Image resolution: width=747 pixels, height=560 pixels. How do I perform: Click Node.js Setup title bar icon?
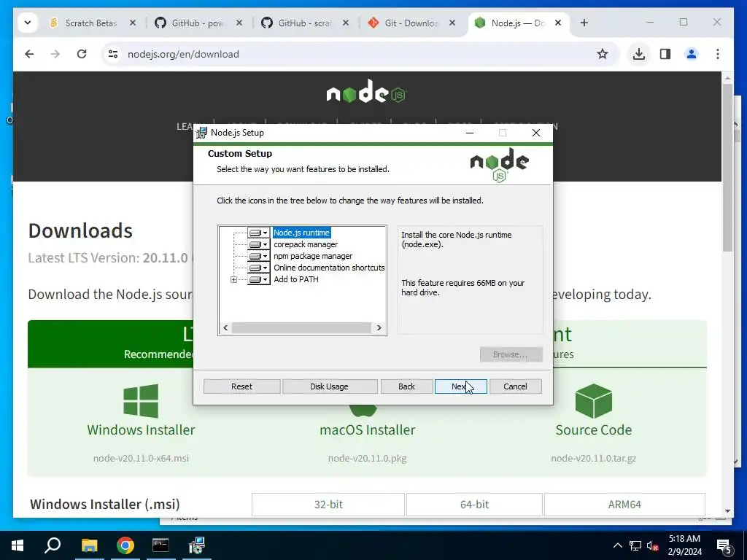[x=202, y=133]
